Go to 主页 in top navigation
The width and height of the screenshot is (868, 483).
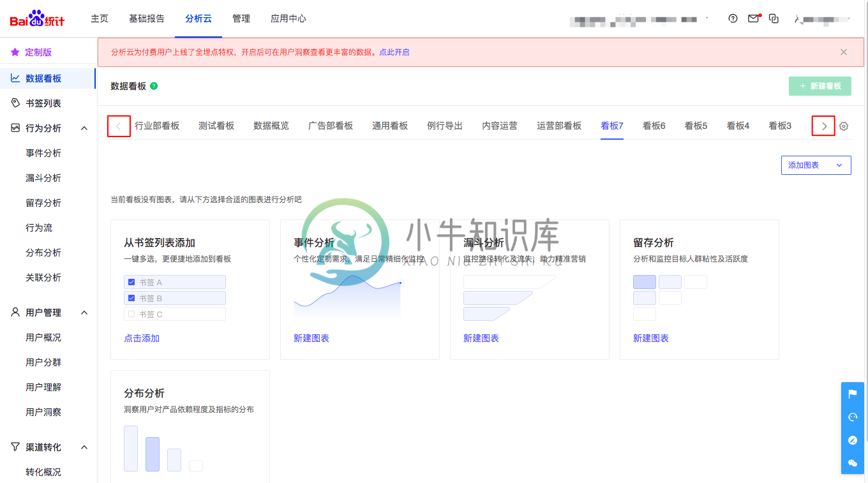100,19
